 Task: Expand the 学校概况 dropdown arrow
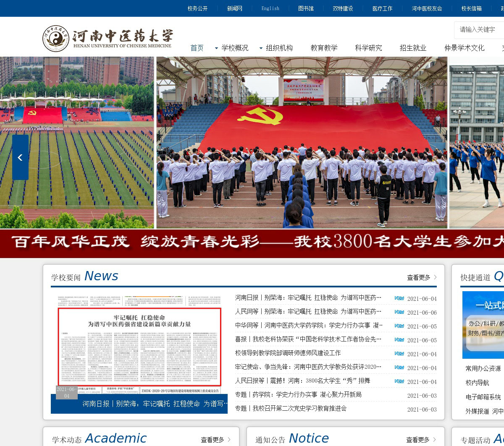[216, 48]
